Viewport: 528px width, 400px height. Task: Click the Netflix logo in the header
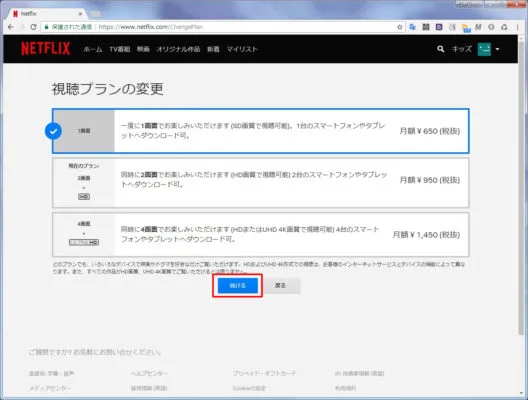pos(45,49)
